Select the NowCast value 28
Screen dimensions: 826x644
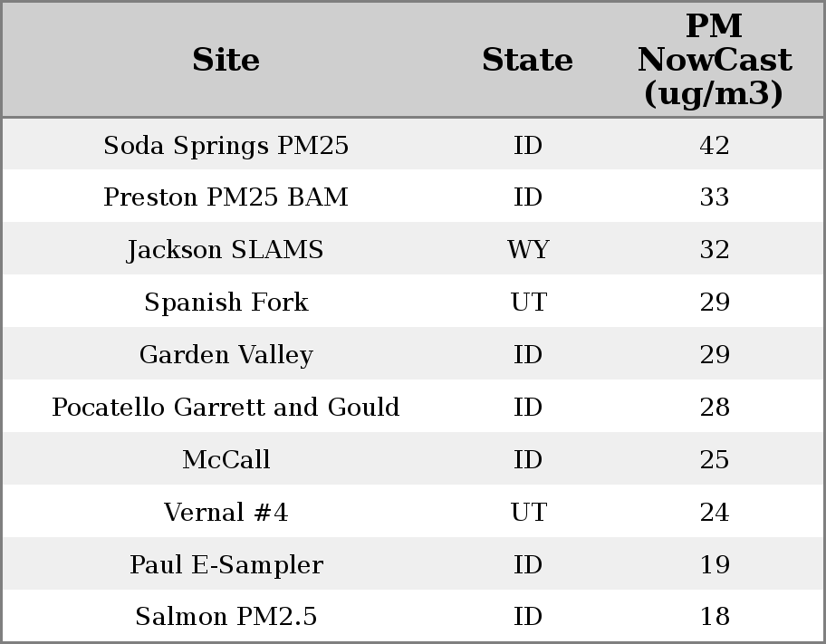coord(714,408)
